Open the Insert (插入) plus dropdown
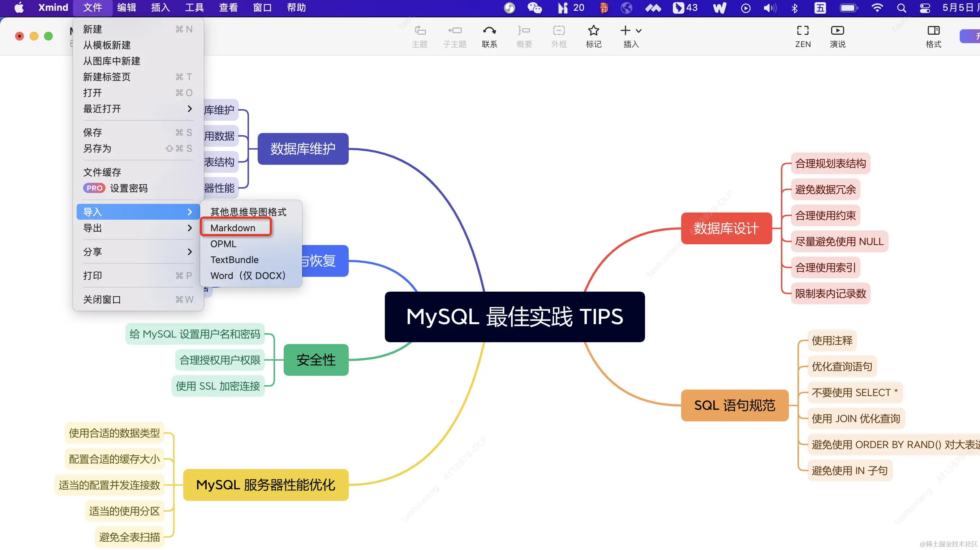 [631, 36]
